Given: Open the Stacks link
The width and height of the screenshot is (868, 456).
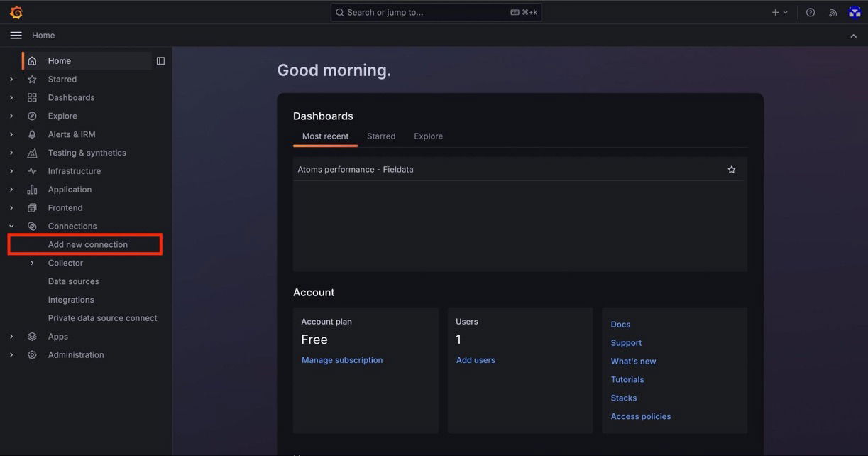Looking at the screenshot, I should click(624, 398).
